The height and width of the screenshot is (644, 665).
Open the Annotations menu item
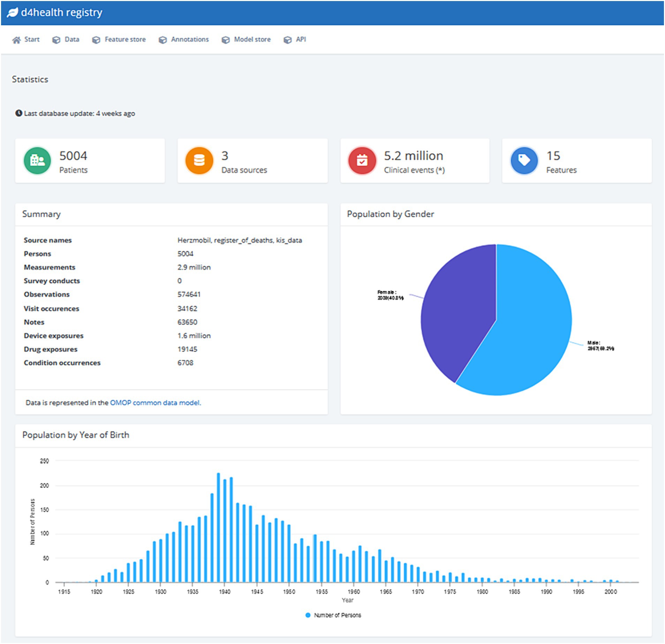pos(184,39)
